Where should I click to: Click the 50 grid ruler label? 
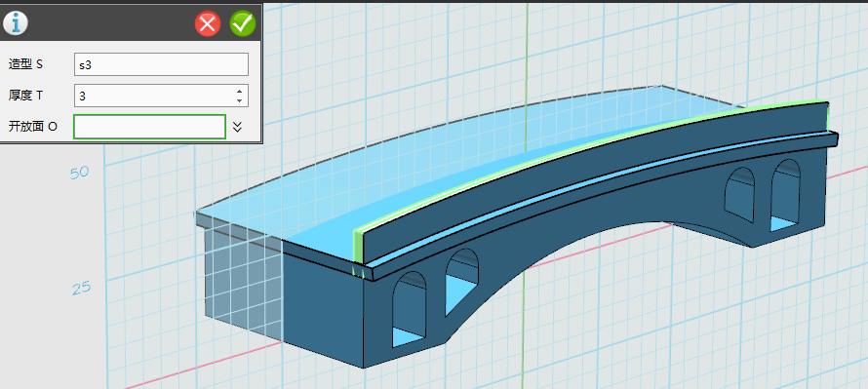(79, 173)
